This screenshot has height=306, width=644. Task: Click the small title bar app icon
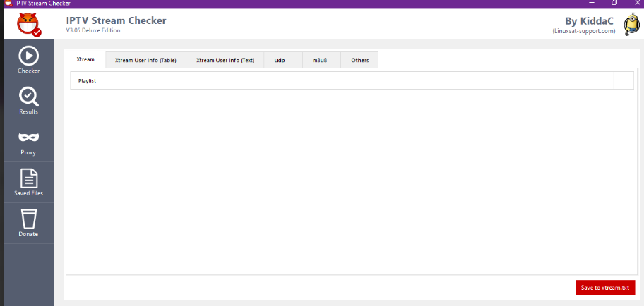(6, 4)
